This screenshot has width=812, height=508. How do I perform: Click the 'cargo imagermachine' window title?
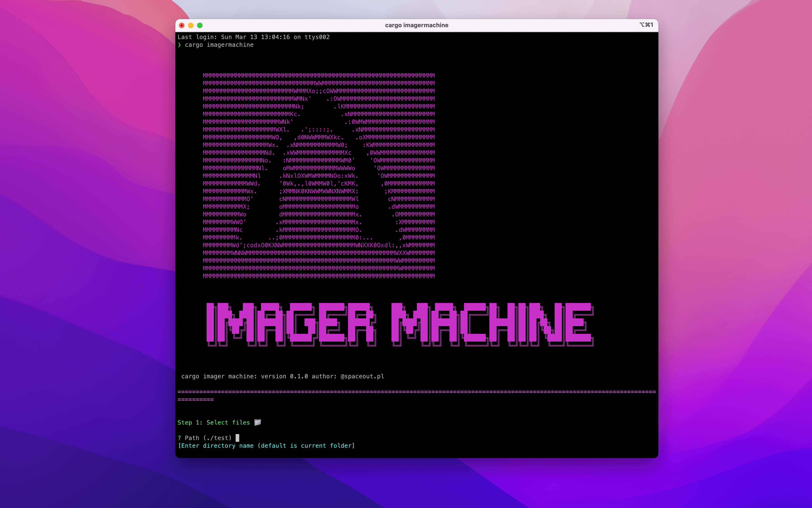[416, 25]
